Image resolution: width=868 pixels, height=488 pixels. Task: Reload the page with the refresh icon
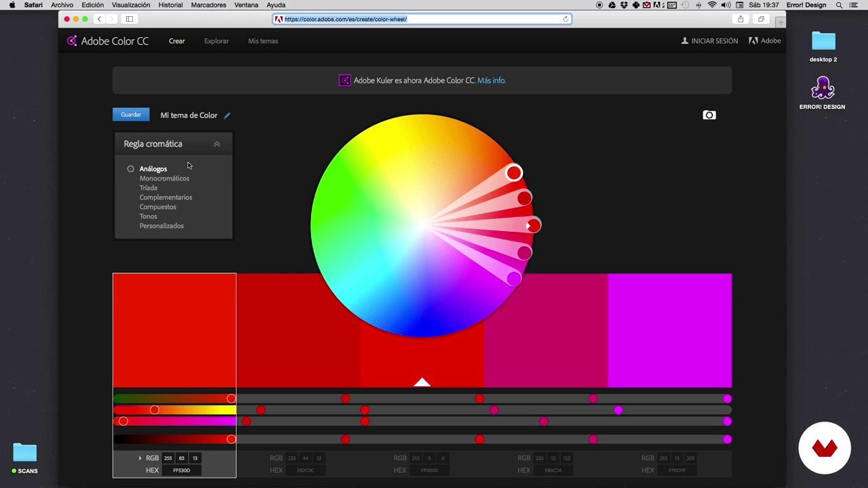pyautogui.click(x=566, y=19)
